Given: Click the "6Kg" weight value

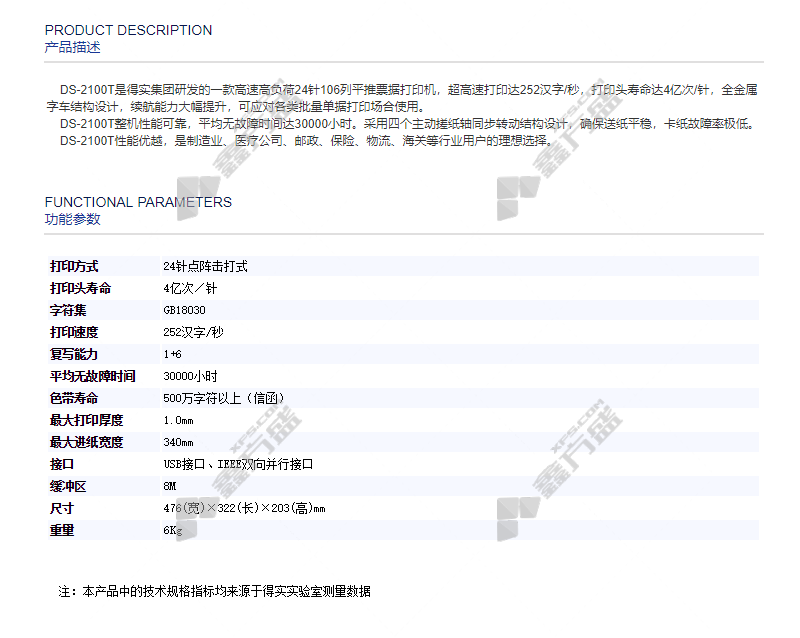Looking at the screenshot, I should (172, 531).
